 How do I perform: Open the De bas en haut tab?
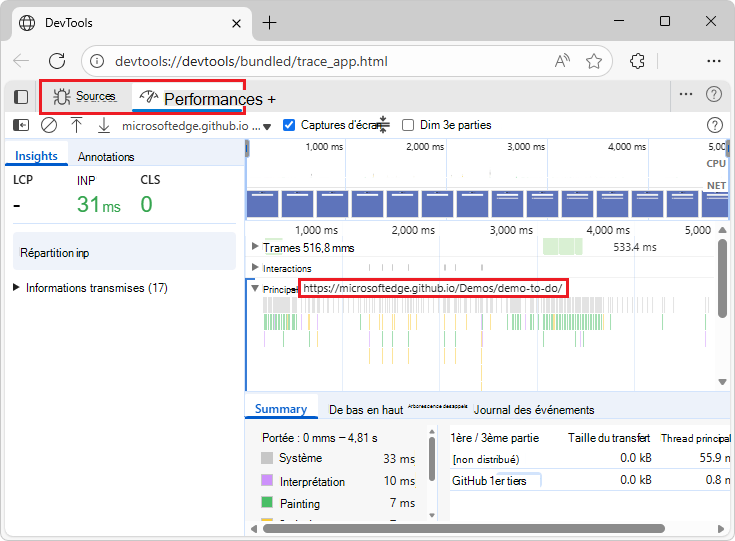[366, 410]
